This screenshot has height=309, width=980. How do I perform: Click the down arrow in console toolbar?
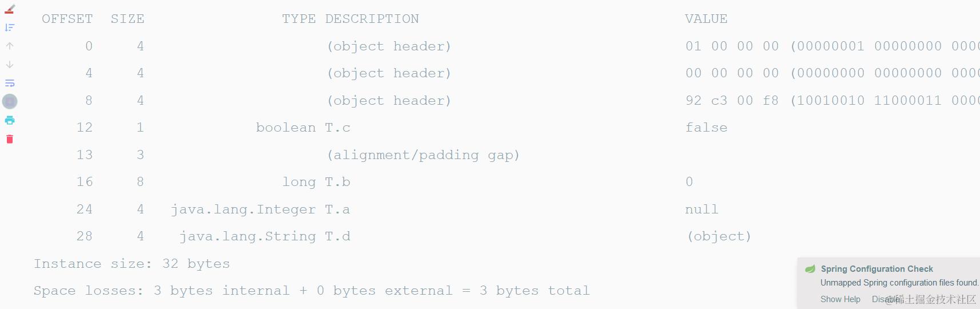coord(10,65)
